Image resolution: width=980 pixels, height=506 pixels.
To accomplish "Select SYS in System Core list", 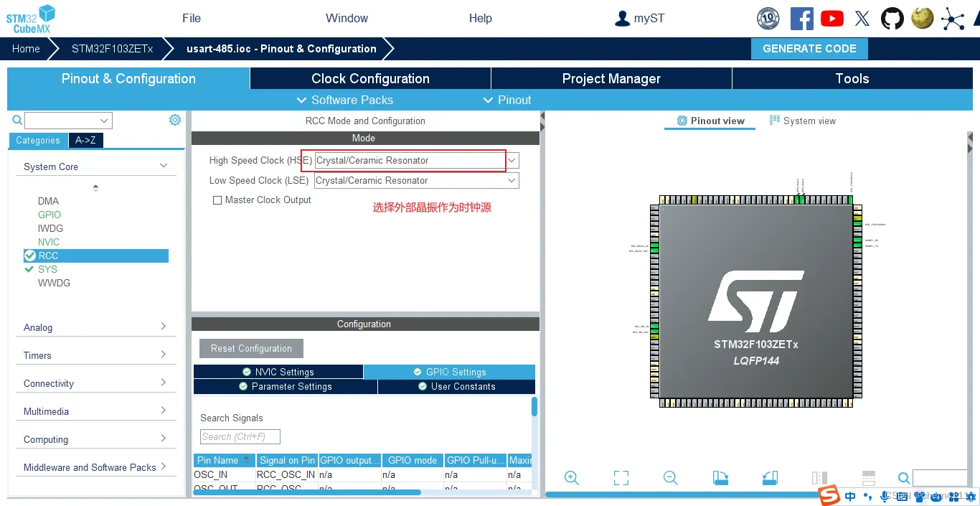I will point(47,269).
